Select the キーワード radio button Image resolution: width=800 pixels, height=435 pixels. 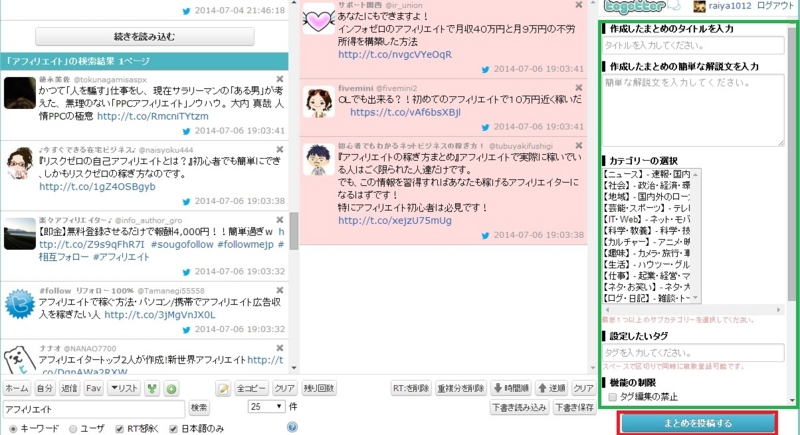pyautogui.click(x=13, y=429)
